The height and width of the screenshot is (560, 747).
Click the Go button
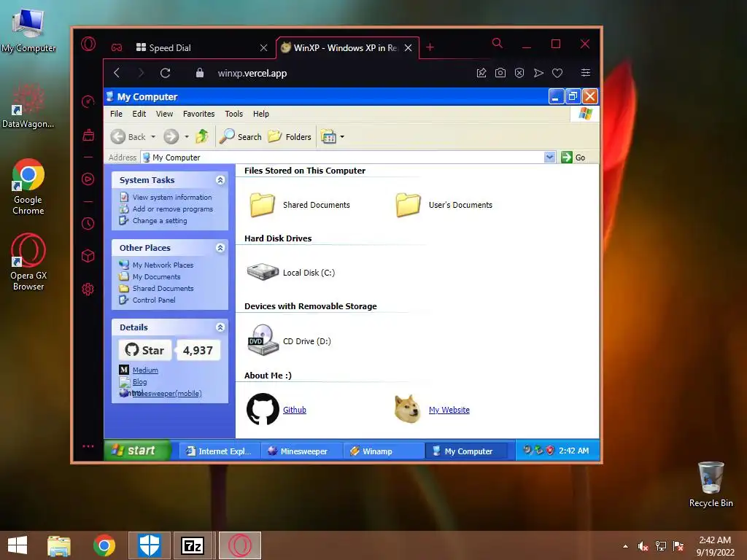click(x=573, y=157)
